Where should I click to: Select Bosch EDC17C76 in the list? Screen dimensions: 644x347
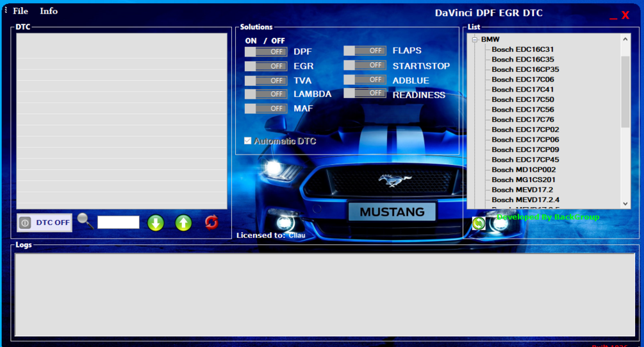(x=522, y=120)
